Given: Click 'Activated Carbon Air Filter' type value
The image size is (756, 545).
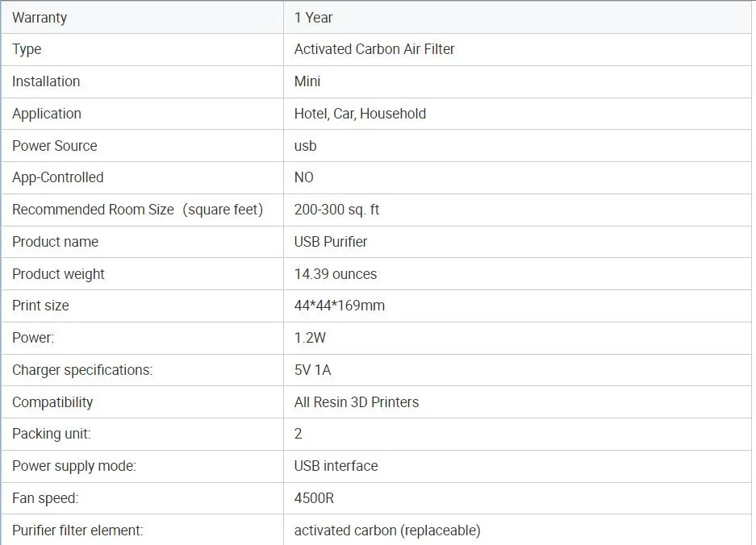Looking at the screenshot, I should pos(374,49).
